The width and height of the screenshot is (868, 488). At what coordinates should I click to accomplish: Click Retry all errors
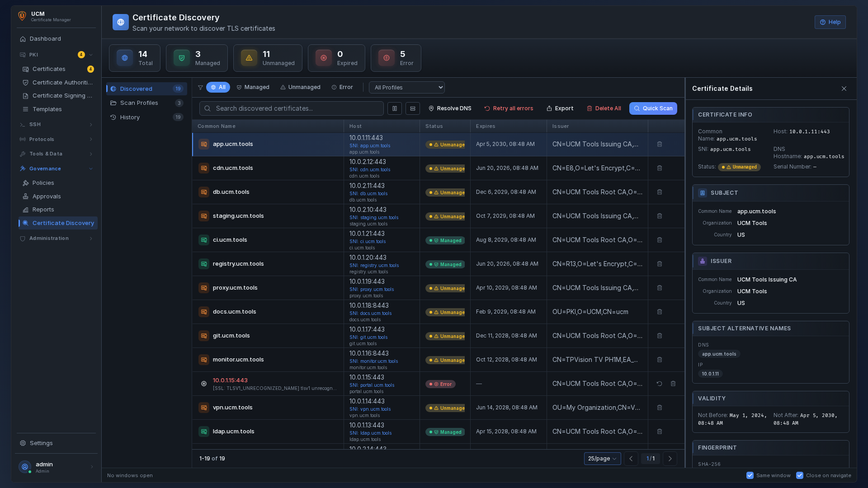tap(509, 108)
